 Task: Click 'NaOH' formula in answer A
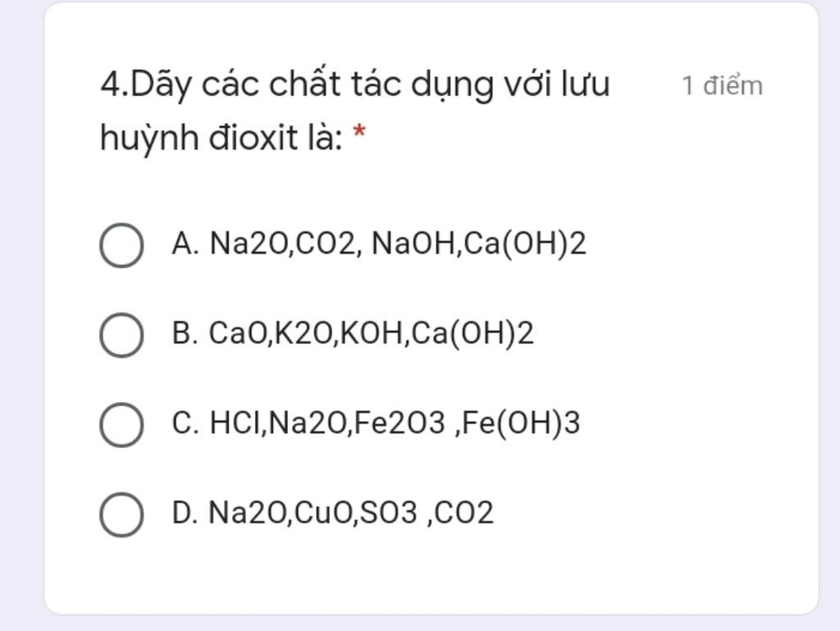point(413,244)
